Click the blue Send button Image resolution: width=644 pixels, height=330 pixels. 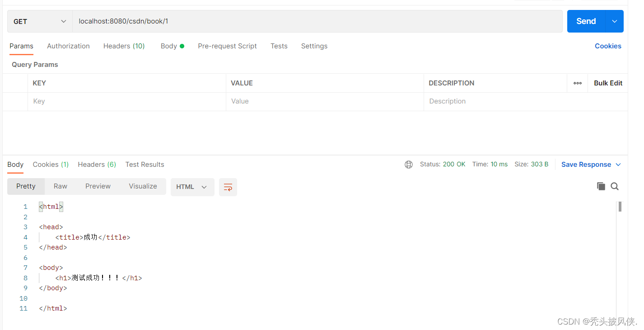pyautogui.click(x=586, y=21)
